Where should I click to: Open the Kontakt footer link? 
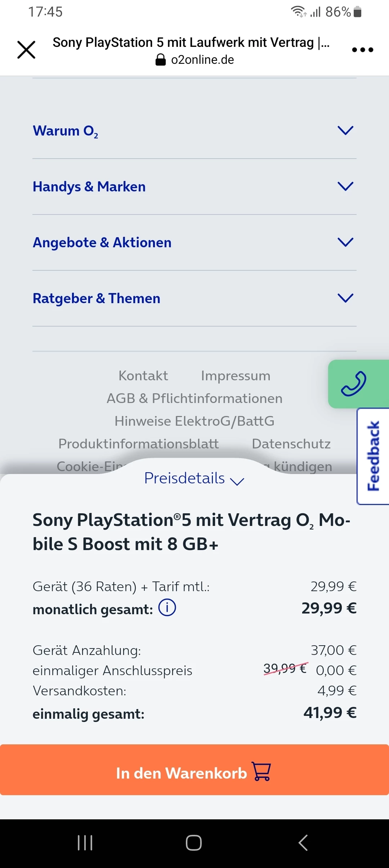[143, 376]
